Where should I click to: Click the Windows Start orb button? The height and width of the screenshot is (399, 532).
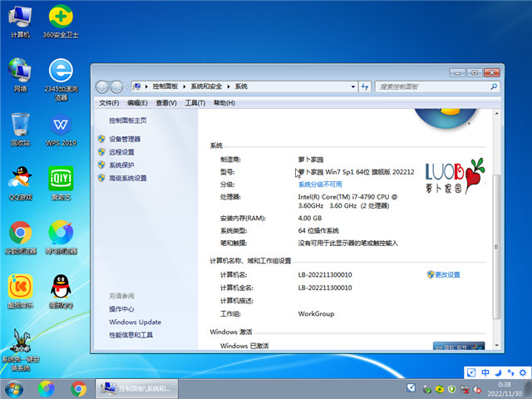tap(14, 388)
